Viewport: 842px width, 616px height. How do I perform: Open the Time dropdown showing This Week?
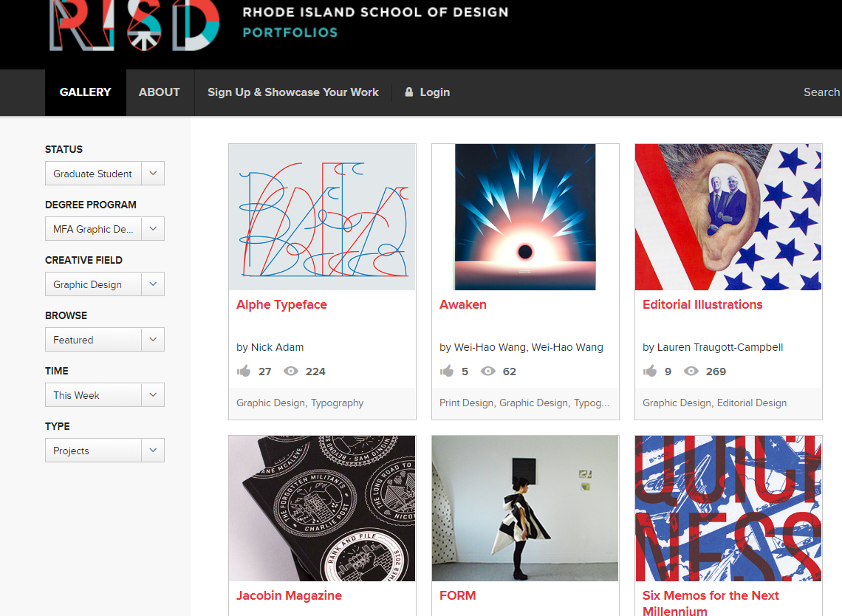tap(105, 394)
